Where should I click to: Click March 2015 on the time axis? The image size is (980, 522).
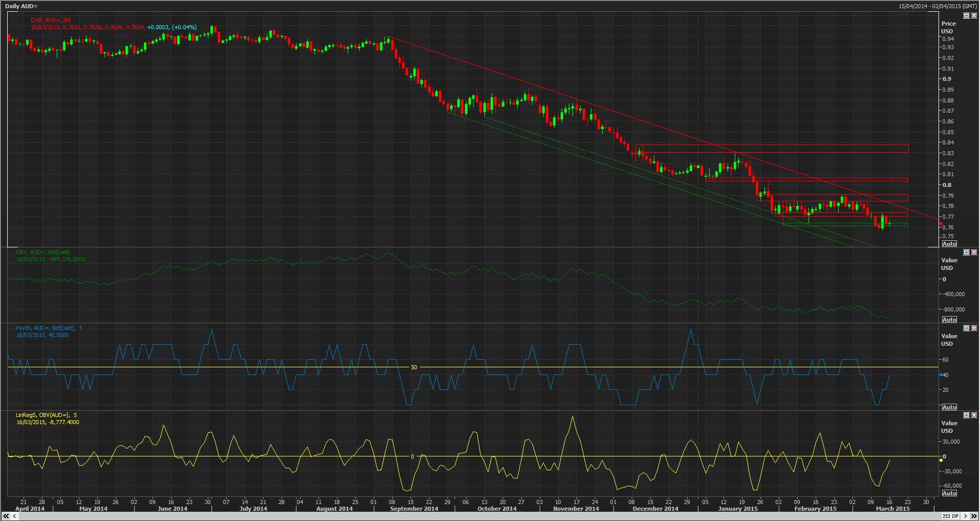892,509
